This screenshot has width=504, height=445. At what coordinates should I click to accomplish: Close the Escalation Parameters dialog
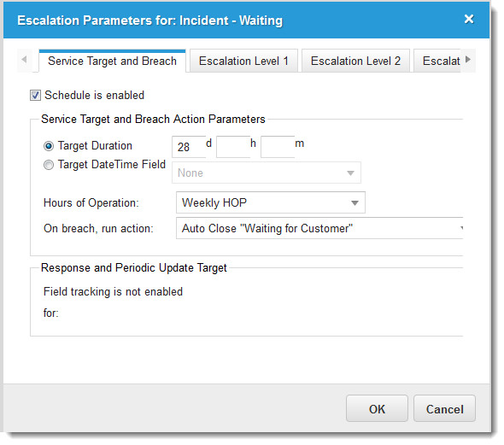(x=469, y=20)
